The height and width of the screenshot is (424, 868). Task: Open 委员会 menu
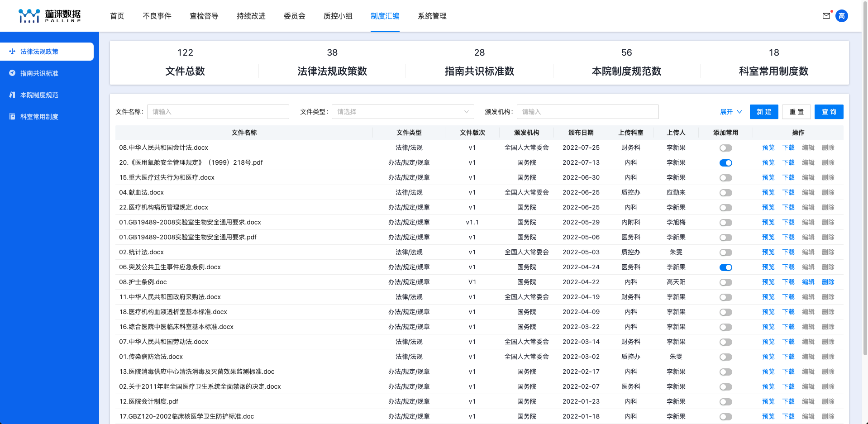pos(295,16)
